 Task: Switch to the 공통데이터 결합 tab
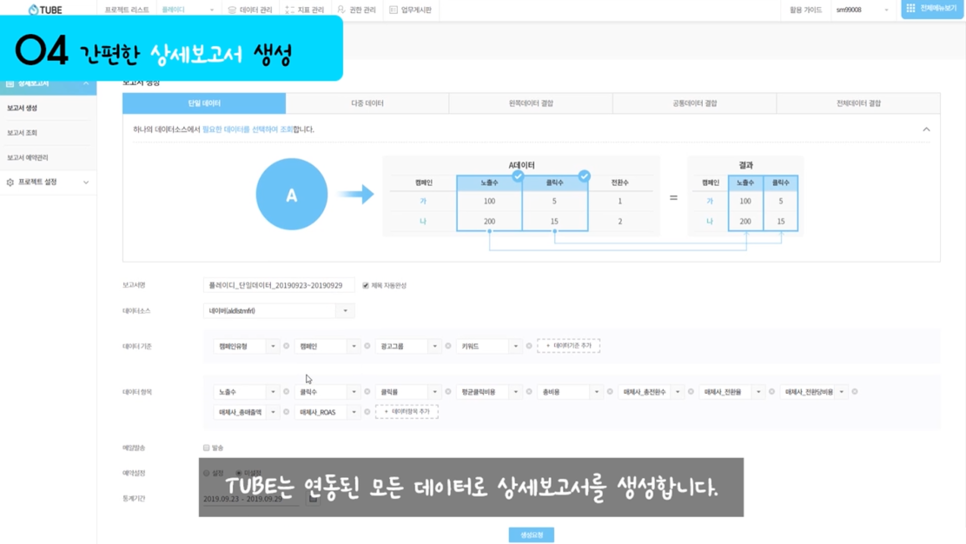pos(694,104)
